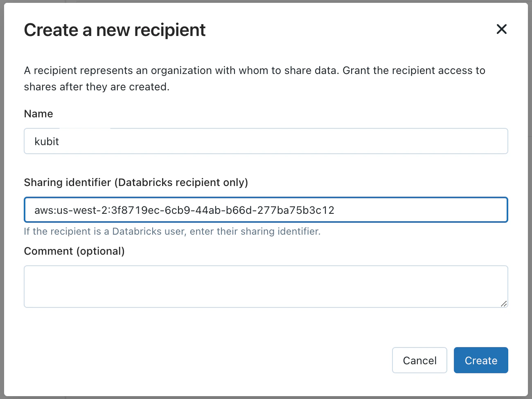532x399 pixels.
Task: Click the Create a new recipient title
Action: pyautogui.click(x=115, y=29)
